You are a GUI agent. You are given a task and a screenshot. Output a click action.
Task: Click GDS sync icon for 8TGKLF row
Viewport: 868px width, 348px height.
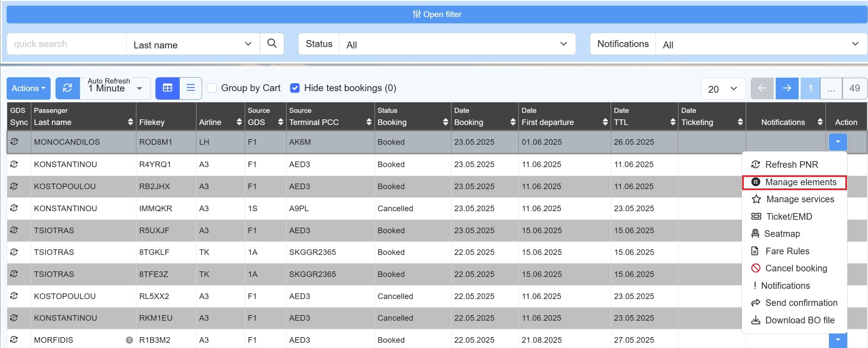(x=14, y=252)
